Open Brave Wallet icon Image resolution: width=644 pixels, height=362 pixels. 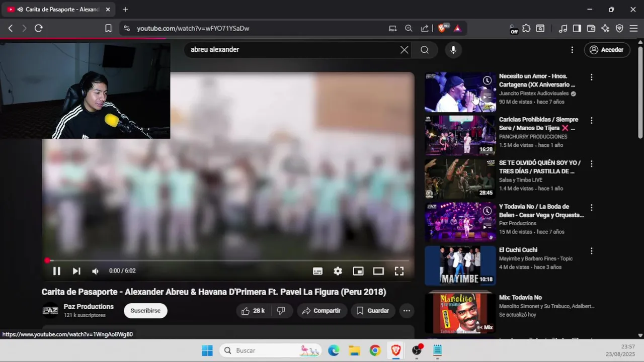click(x=591, y=29)
